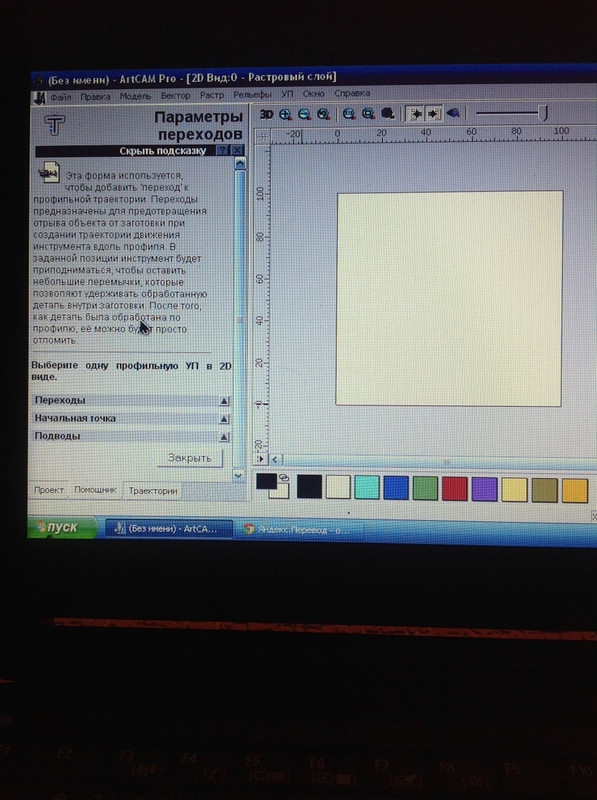
Task: Click the Windows 'пуск' Start button
Action: click(x=62, y=527)
